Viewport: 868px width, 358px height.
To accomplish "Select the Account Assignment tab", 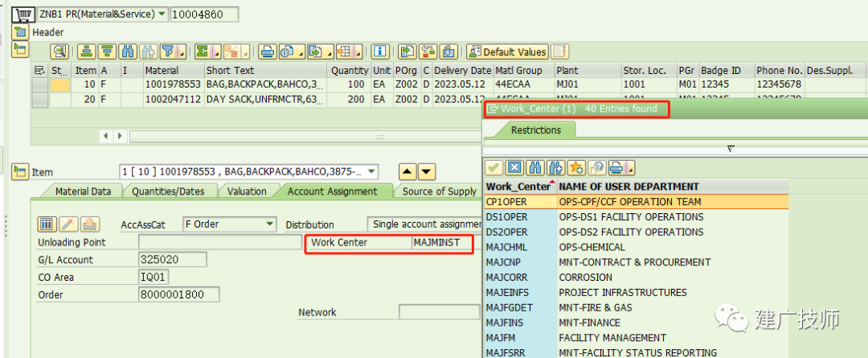I will coord(332,191).
